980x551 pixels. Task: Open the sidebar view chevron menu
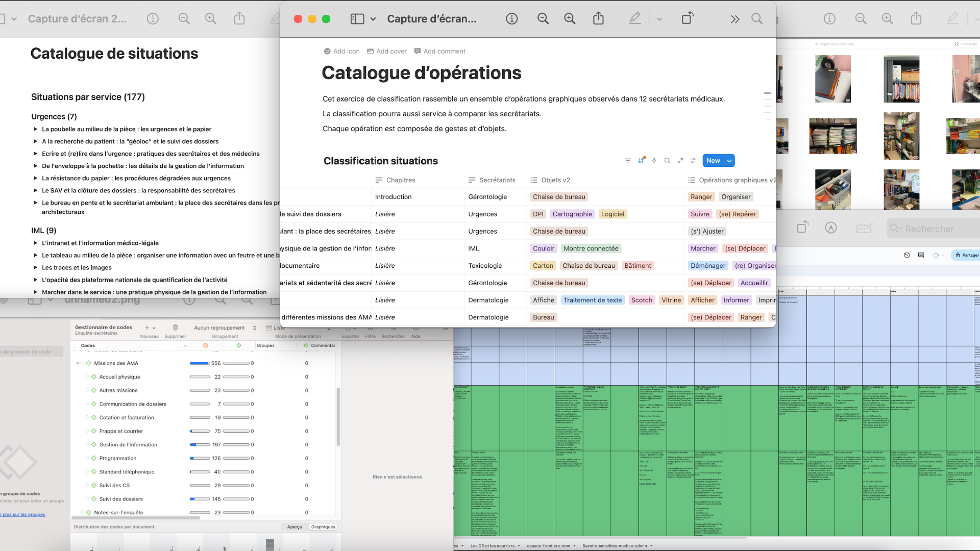[x=373, y=19]
